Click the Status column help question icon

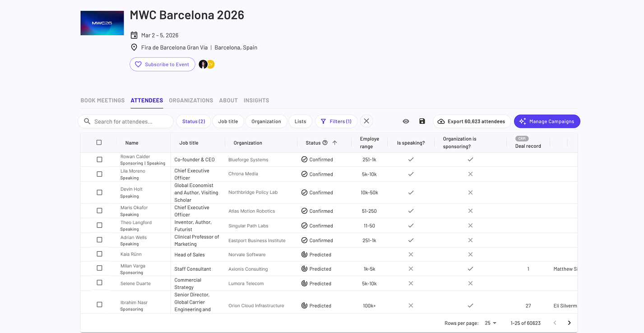(x=325, y=143)
